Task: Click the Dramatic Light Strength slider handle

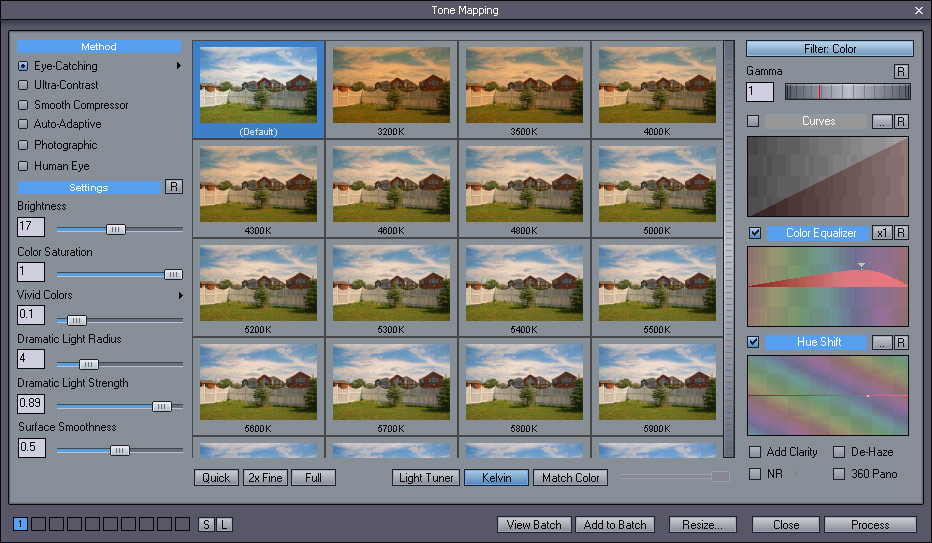Action: [x=162, y=406]
